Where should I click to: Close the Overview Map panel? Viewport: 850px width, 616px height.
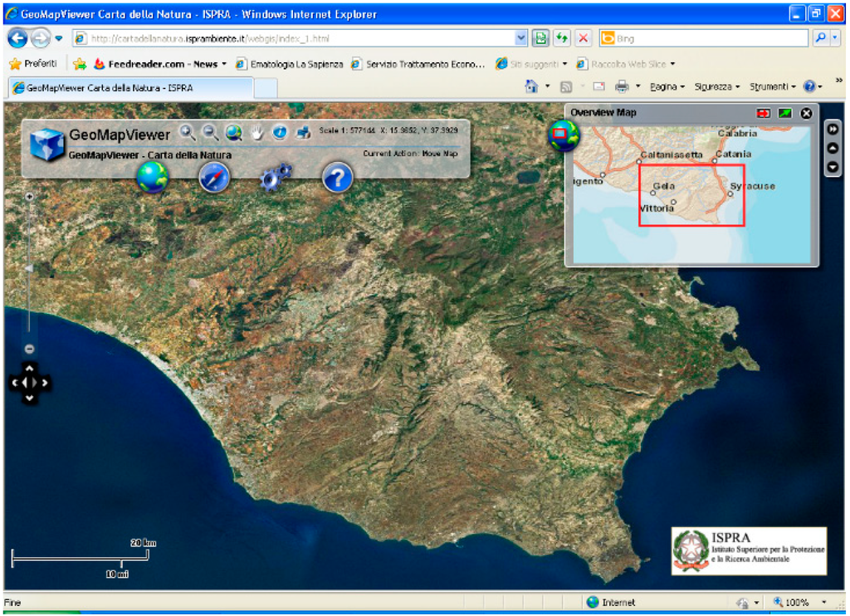pos(806,113)
